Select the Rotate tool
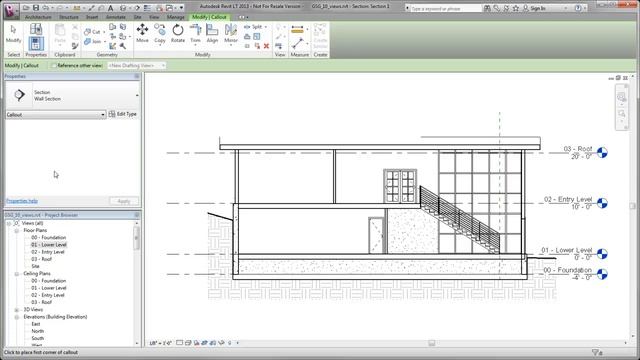The image size is (640, 360). 178,33
